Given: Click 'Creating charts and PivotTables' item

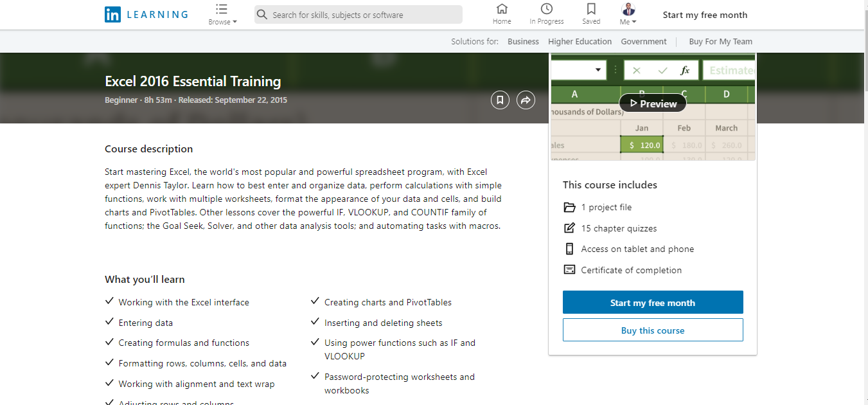Looking at the screenshot, I should click(x=388, y=302).
